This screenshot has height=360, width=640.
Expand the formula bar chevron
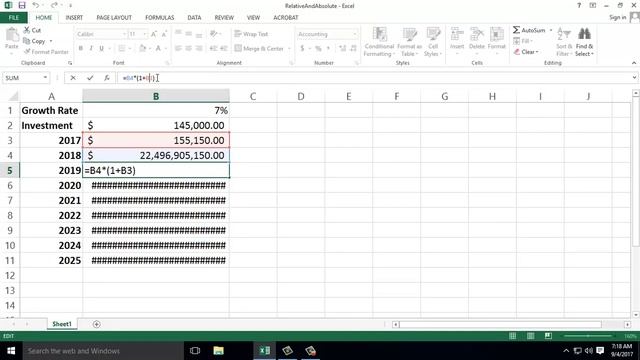click(634, 78)
